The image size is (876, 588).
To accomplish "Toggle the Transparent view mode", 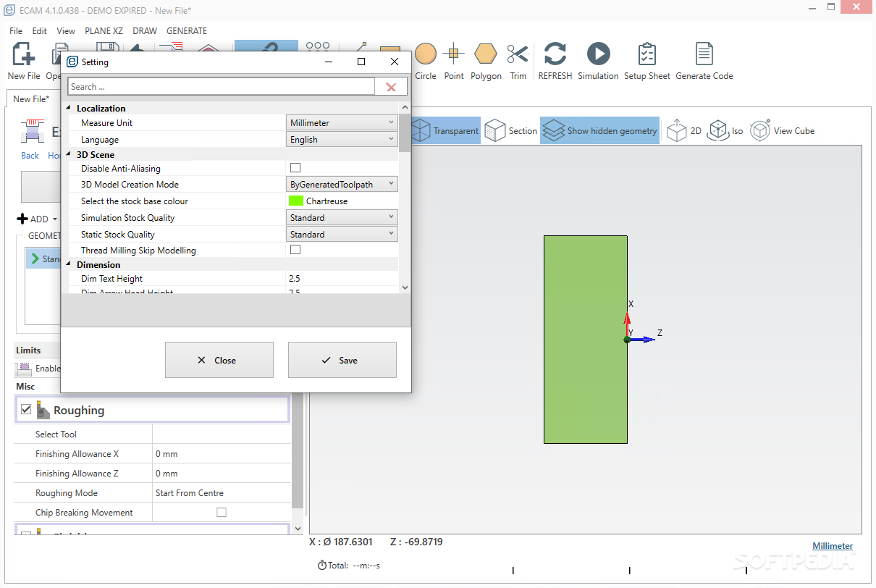I will 445,131.
